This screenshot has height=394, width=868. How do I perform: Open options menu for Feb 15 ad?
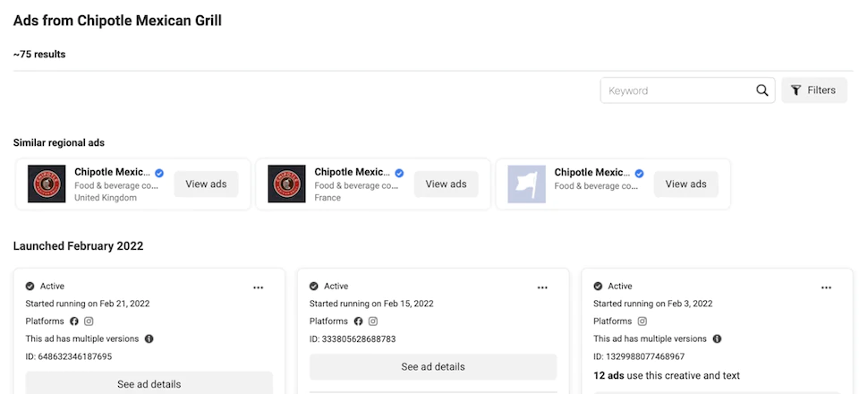(x=542, y=287)
